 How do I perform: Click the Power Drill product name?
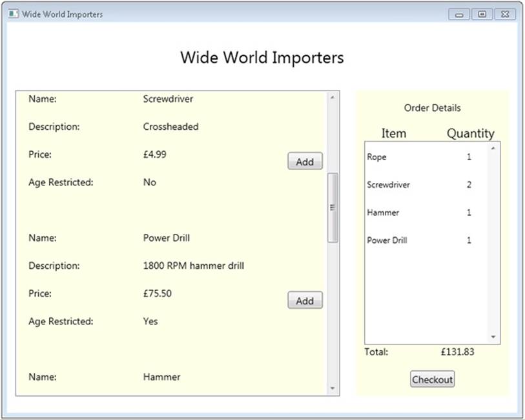[167, 238]
